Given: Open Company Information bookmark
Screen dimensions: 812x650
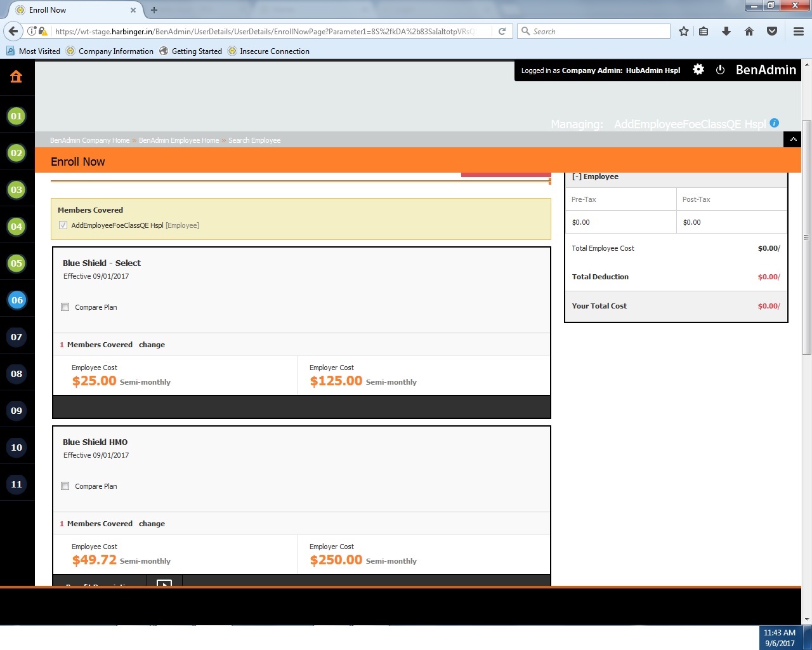Looking at the screenshot, I should tap(110, 51).
